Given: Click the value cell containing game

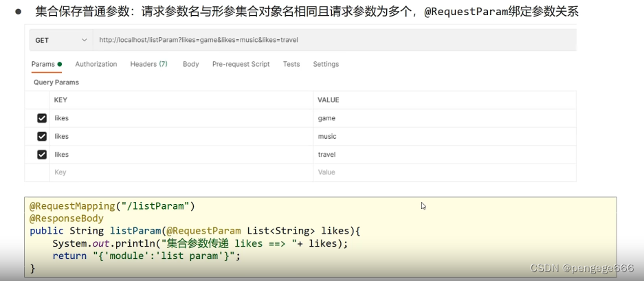Looking at the screenshot, I should pos(445,118).
